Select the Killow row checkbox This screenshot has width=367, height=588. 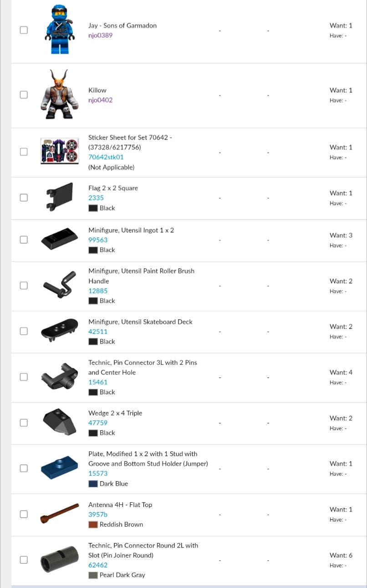[24, 95]
